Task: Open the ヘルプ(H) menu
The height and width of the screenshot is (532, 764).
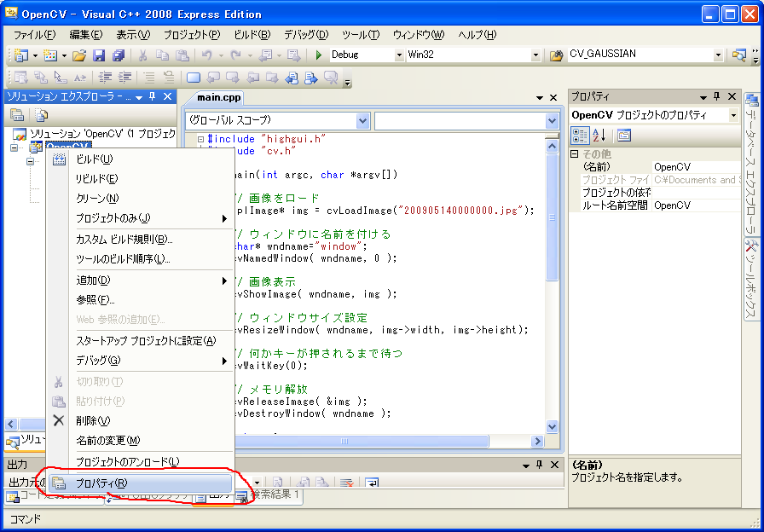Action: pyautogui.click(x=477, y=35)
